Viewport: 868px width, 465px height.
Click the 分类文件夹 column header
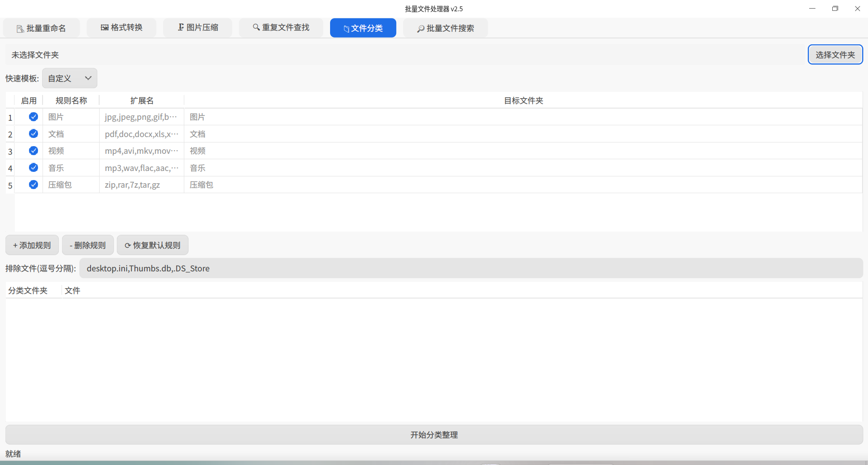click(34, 290)
